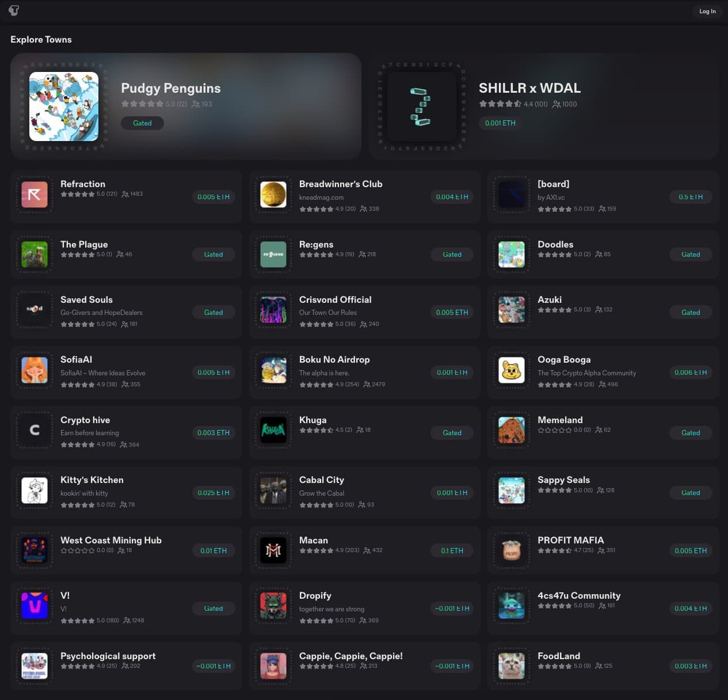
Task: Click the 0.001 ETH price on SHILLR x WDAL
Action: pos(500,123)
